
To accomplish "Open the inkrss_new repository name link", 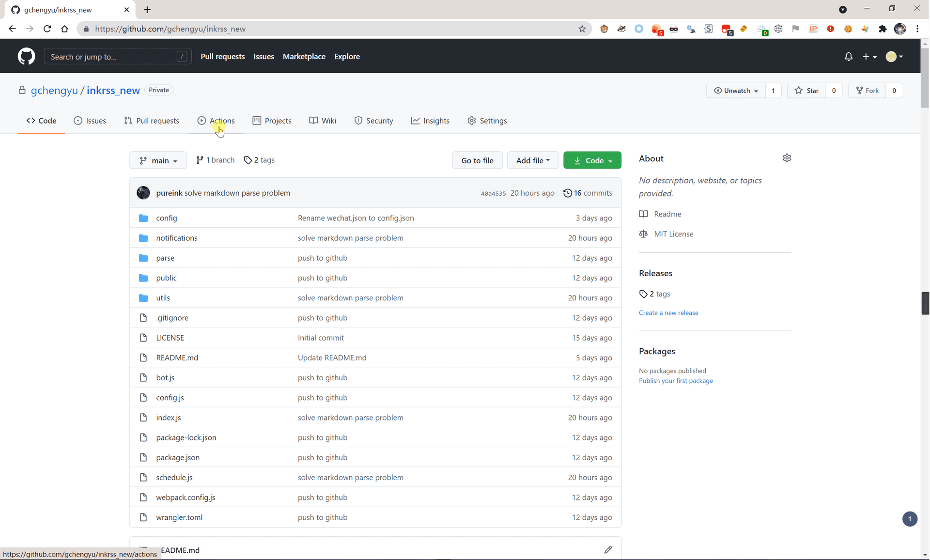I will click(113, 91).
